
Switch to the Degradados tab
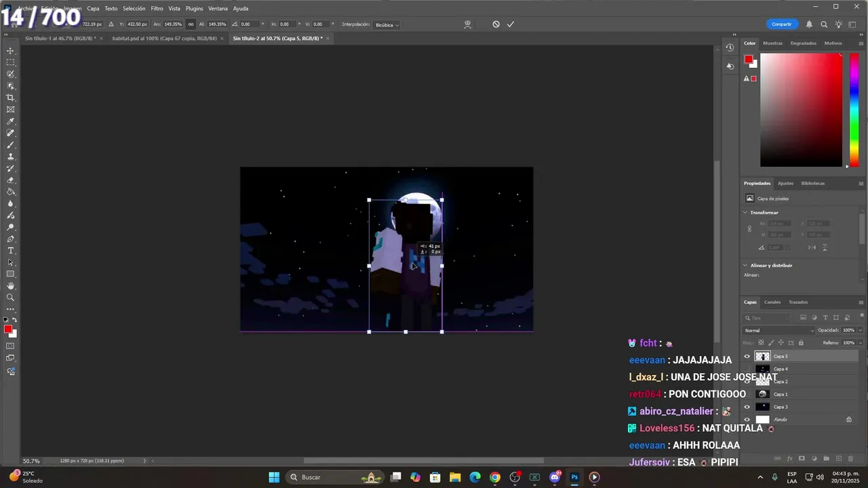(x=804, y=43)
